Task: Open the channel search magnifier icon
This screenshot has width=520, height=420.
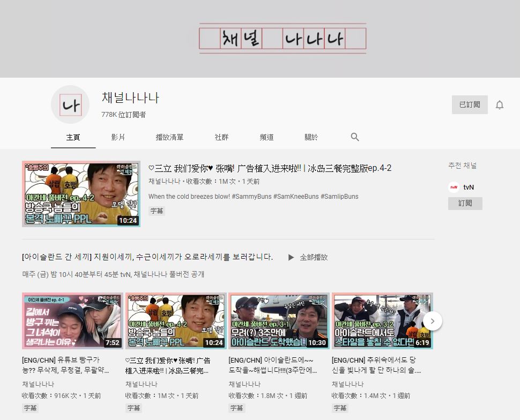Action: click(x=354, y=137)
